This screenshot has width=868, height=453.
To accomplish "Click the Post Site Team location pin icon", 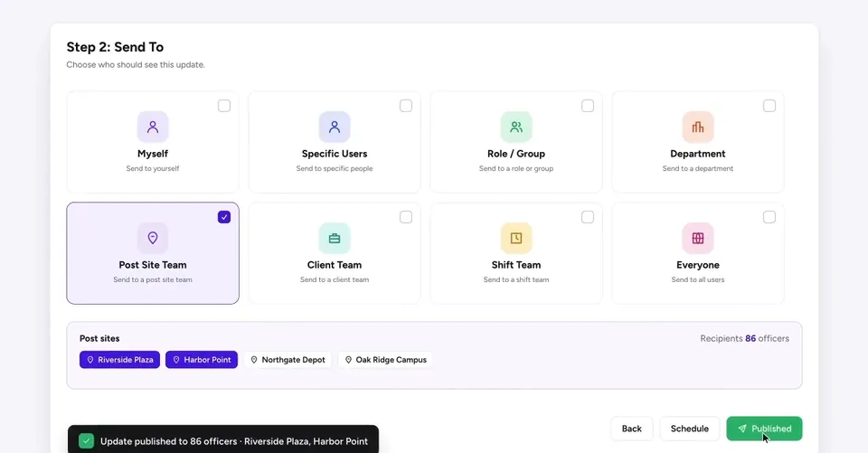I will 153,238.
